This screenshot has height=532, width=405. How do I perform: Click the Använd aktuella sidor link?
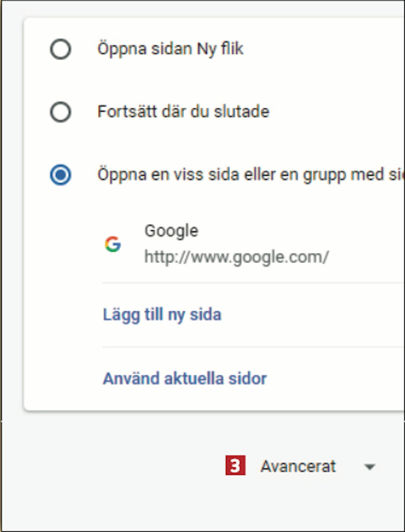pyautogui.click(x=185, y=378)
